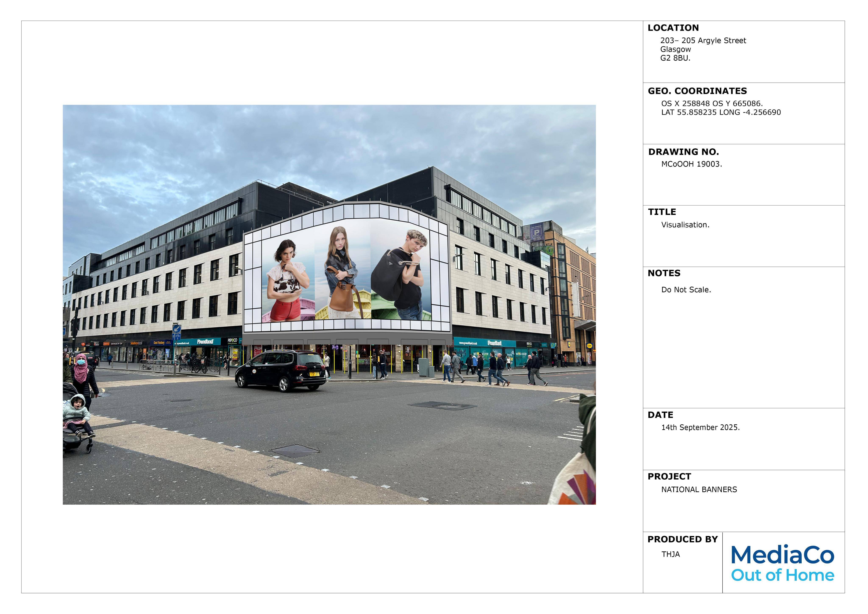868x614 pixels.
Task: Select the text "203– 205 Argyle Street"
Action: click(x=703, y=40)
